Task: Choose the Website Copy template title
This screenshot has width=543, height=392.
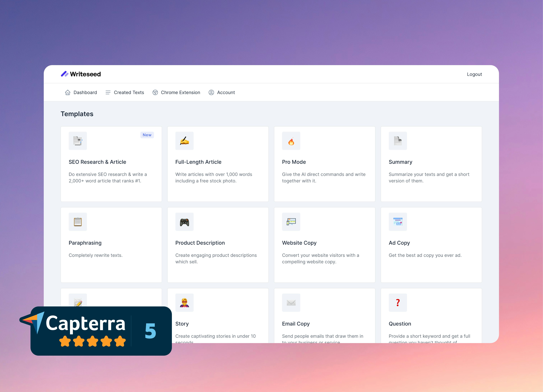Action: [x=299, y=243]
